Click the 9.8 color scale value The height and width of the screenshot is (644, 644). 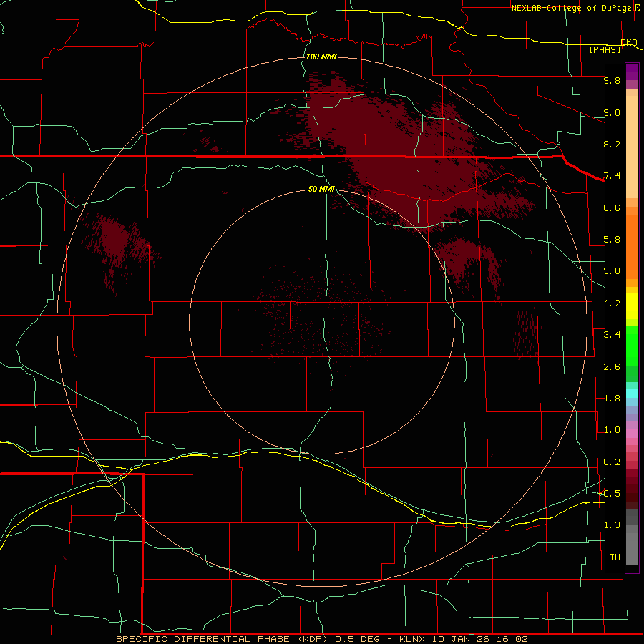tap(612, 80)
